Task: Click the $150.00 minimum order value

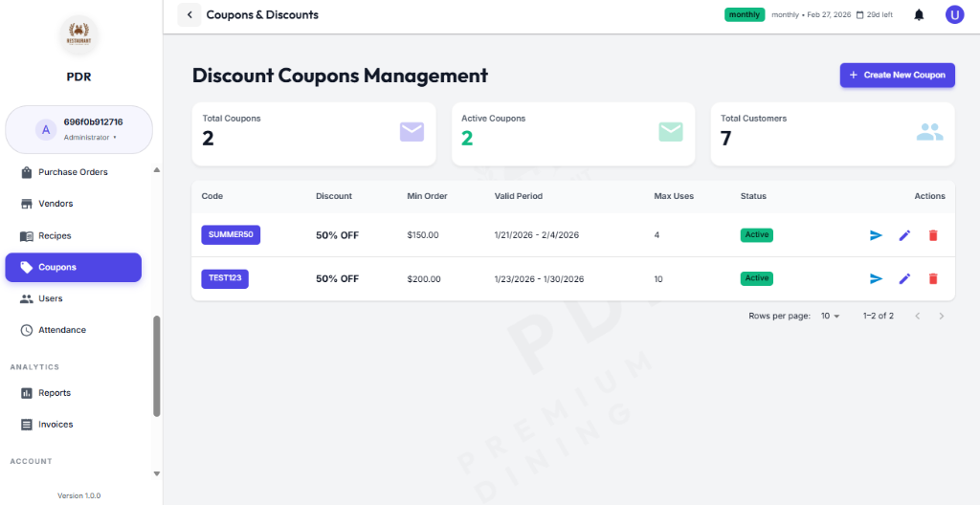Action: (422, 235)
